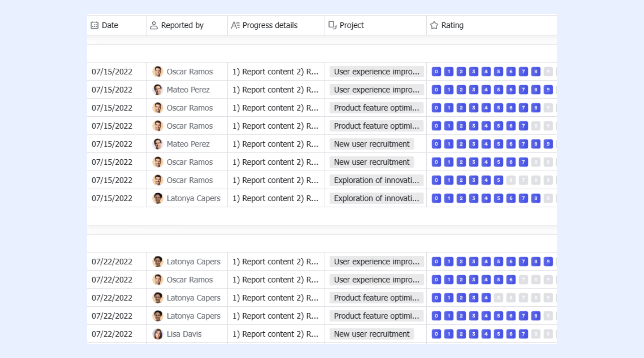Click Latonya Capers's name in Exploration row
This screenshot has height=358, width=644.
[x=193, y=198]
